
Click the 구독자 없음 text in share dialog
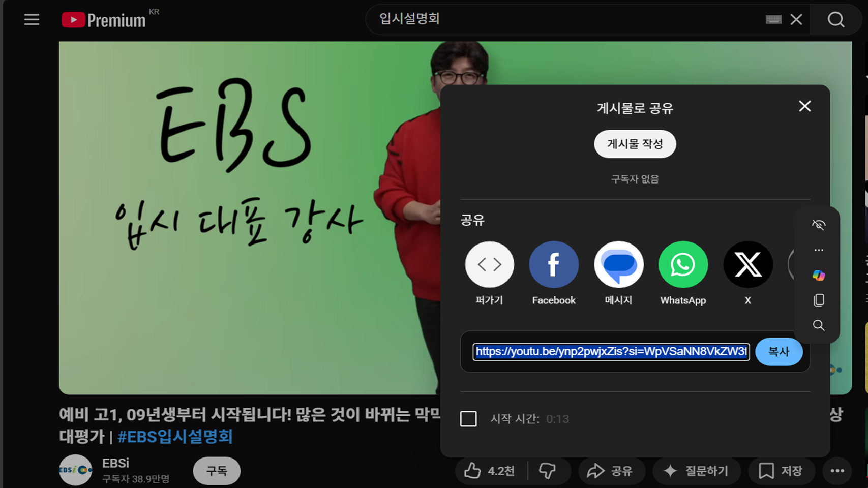635,179
